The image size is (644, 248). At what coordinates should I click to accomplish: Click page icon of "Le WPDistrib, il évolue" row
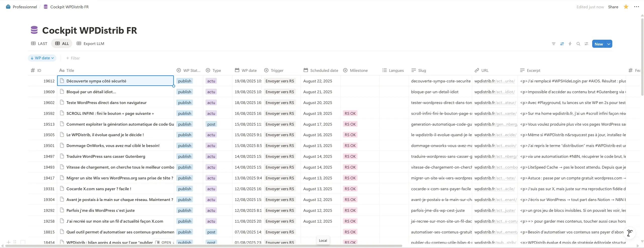62,134
